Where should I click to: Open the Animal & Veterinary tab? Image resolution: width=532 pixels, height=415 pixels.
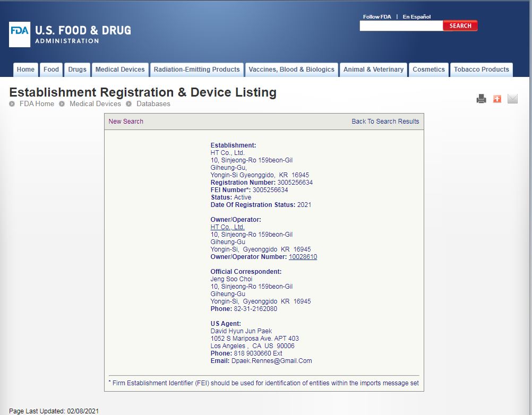[x=373, y=70]
